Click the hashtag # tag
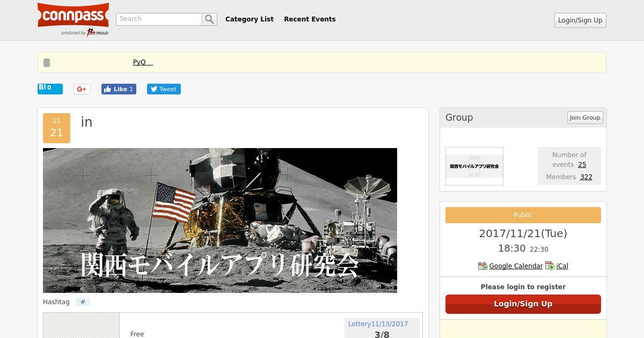The image size is (644, 338). (83, 302)
